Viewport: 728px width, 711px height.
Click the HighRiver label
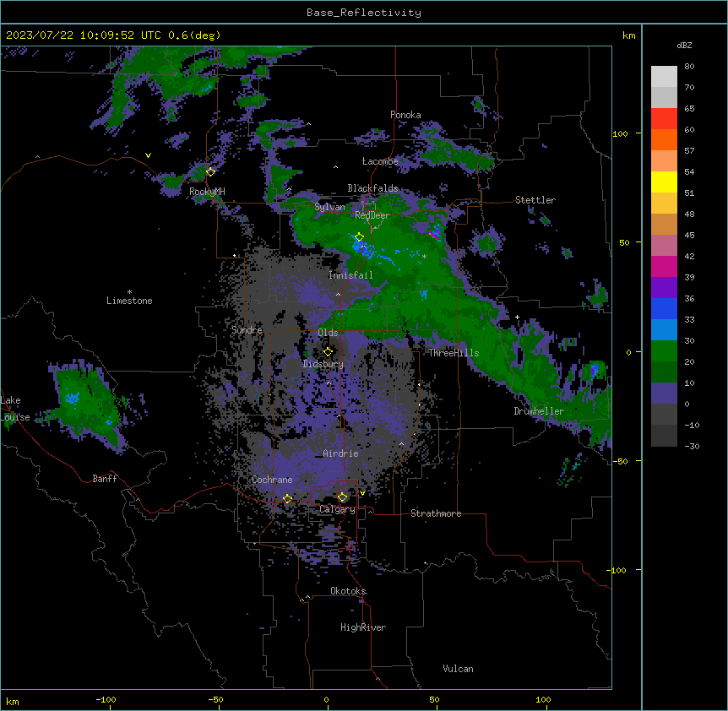tap(363, 627)
